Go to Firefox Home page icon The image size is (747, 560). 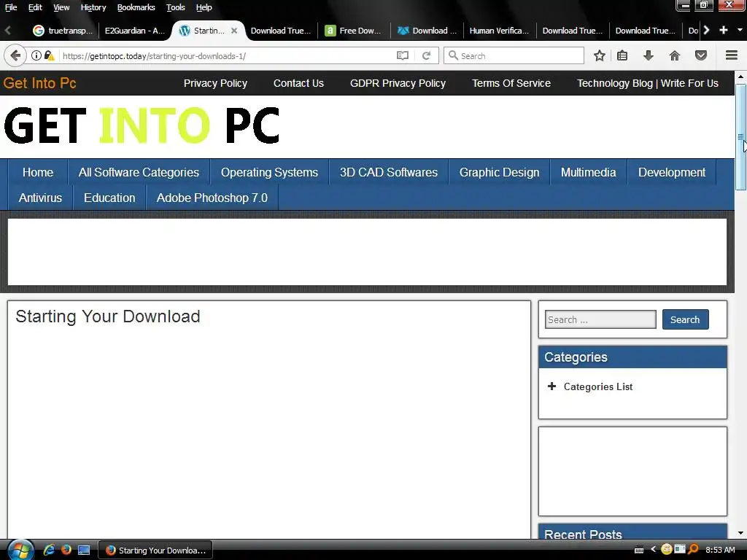coord(675,55)
